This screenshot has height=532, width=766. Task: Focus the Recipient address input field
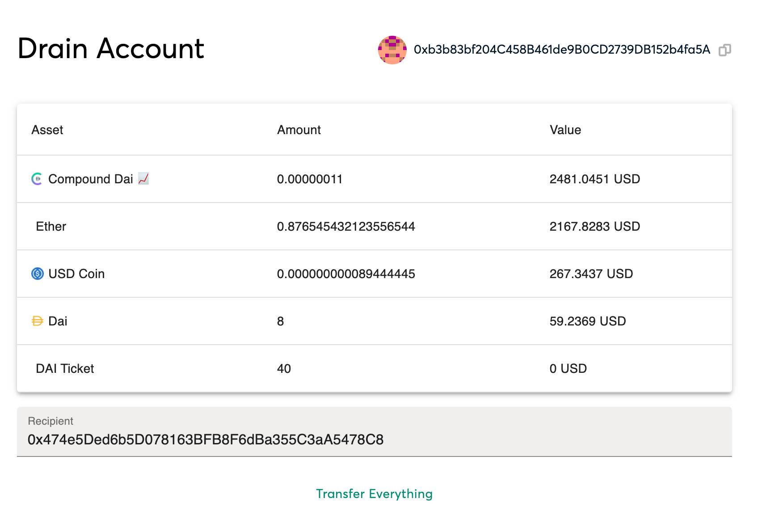pos(375,432)
